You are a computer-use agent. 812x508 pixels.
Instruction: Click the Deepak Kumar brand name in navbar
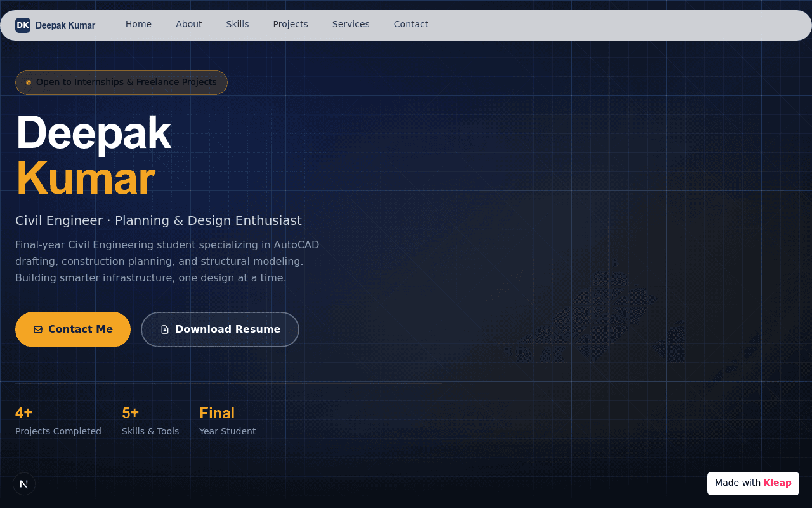click(x=65, y=25)
